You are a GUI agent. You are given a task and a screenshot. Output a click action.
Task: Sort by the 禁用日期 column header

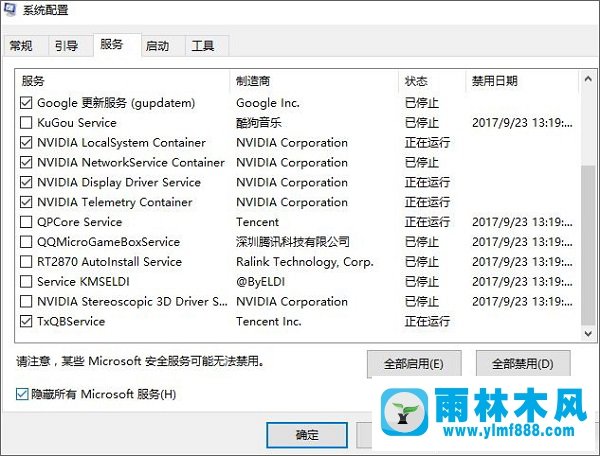point(522,81)
